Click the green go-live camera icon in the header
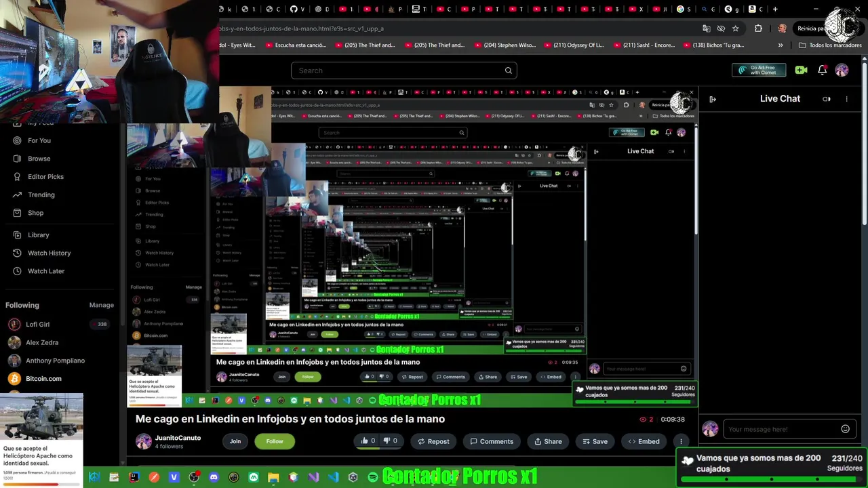868x488 pixels. [801, 70]
